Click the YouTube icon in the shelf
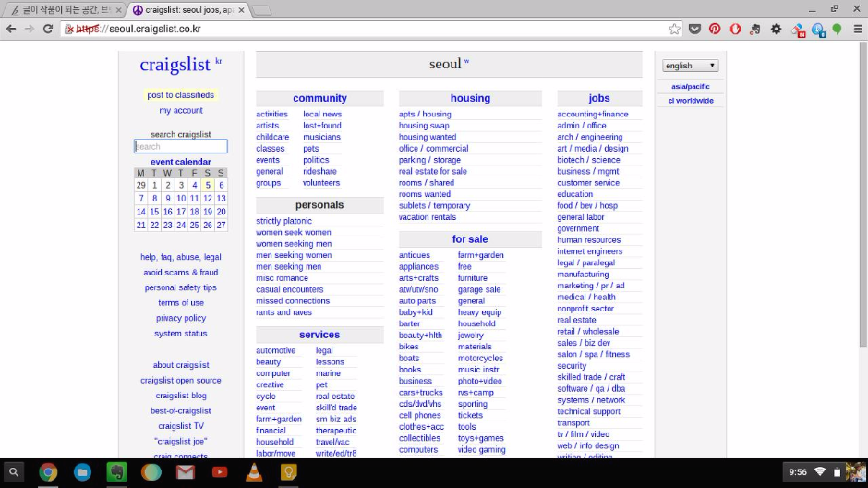Viewport: 868px width, 488px height. pyautogui.click(x=220, y=472)
